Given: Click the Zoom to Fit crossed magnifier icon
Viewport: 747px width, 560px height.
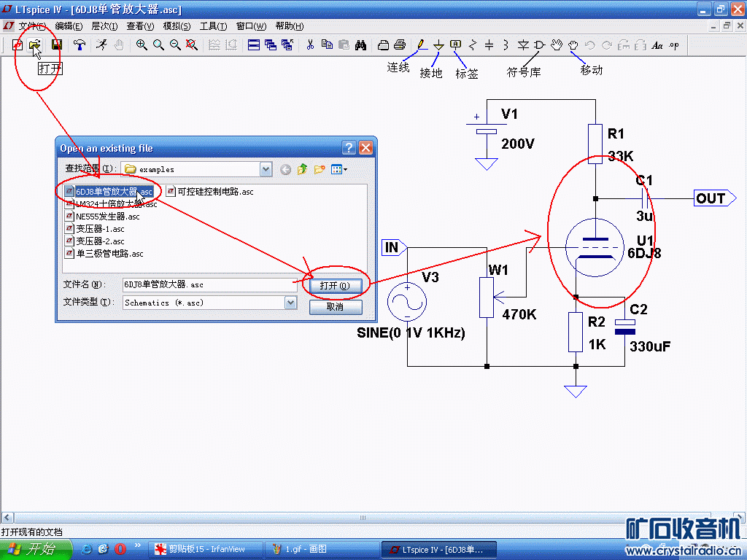Looking at the screenshot, I should point(192,44).
